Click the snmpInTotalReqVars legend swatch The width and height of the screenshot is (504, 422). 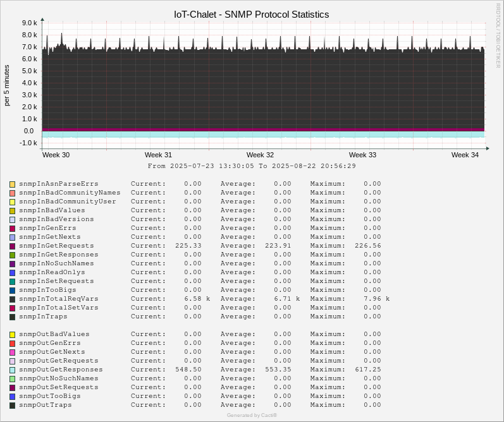[x=12, y=299]
